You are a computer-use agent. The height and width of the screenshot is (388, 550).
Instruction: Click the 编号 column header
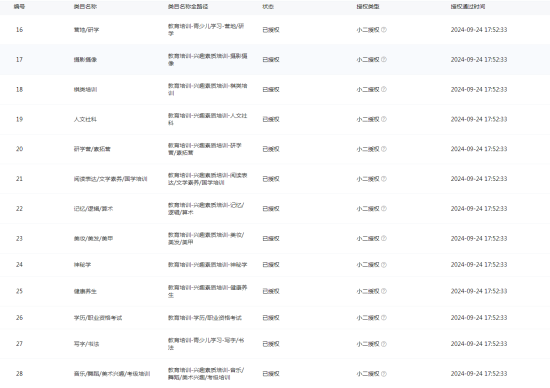pos(19,7)
